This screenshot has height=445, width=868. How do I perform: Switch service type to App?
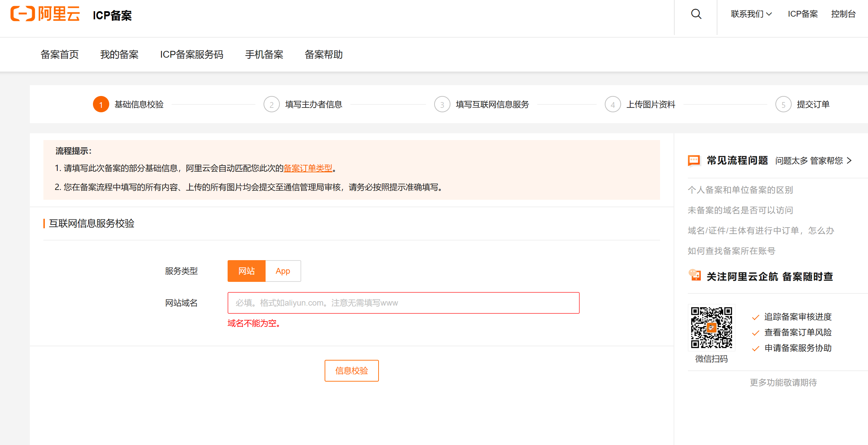283,271
